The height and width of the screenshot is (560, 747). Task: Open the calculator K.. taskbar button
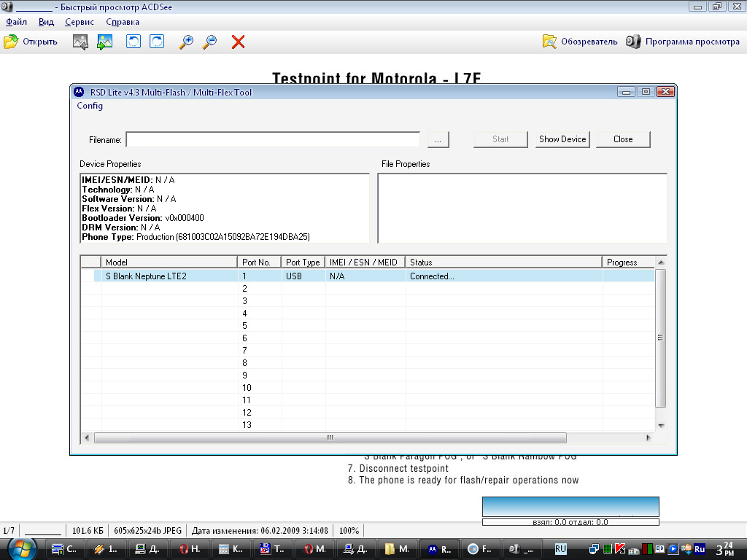coord(231,549)
